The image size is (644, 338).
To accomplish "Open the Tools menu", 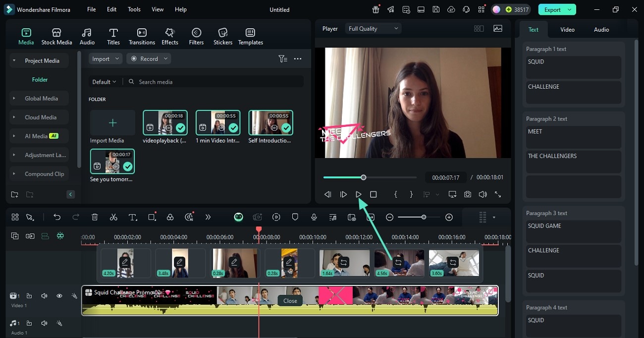I will pos(134,9).
